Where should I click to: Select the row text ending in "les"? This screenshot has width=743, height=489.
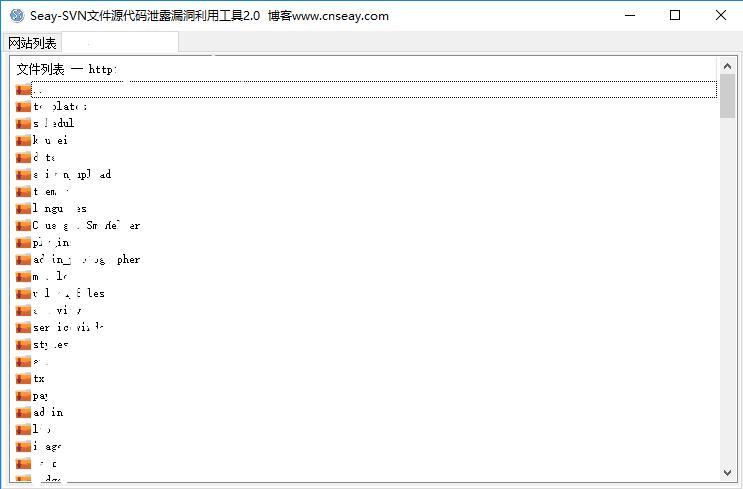click(68, 293)
